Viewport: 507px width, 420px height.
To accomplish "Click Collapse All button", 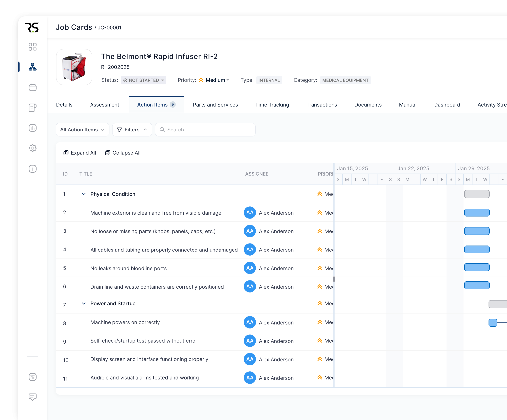I will 123,153.
